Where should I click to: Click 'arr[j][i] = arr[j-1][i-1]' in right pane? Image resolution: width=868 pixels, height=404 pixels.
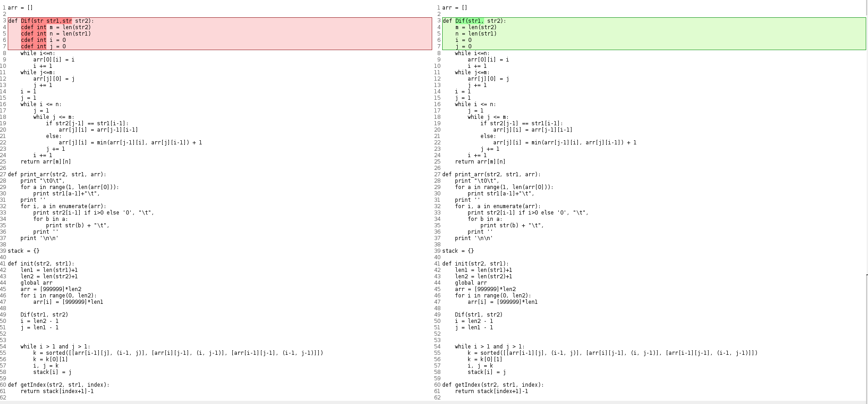533,130
